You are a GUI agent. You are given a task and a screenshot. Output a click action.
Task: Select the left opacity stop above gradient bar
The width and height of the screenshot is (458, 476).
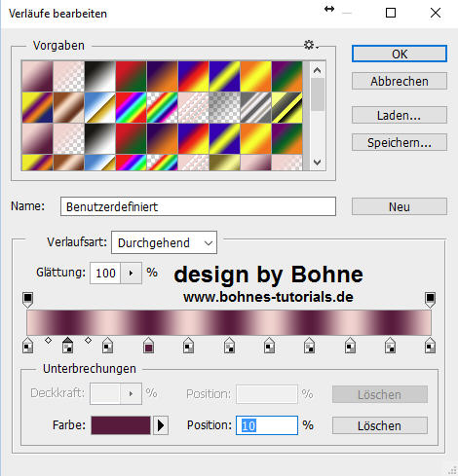tap(28, 300)
